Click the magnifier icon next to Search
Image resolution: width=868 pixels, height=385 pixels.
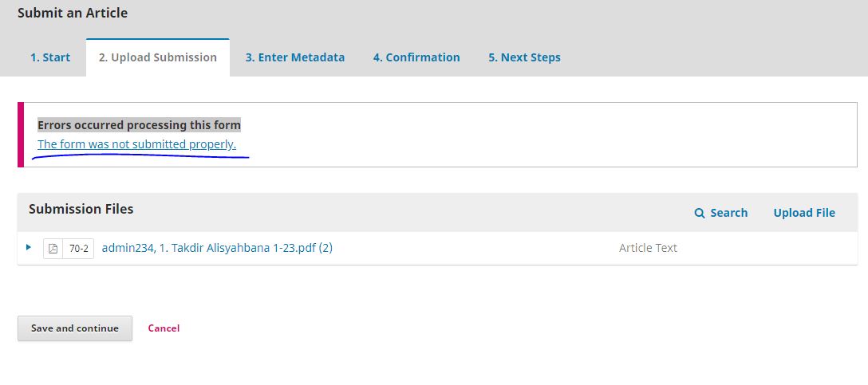[x=700, y=213]
